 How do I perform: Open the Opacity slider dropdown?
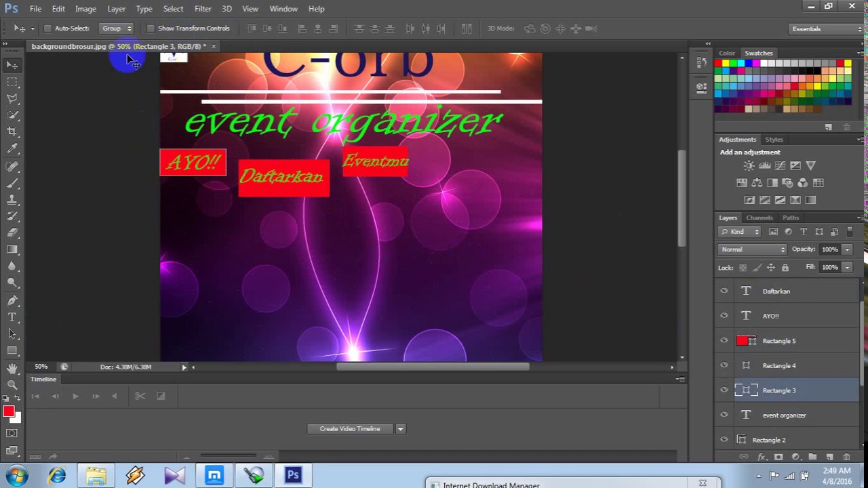coord(847,249)
